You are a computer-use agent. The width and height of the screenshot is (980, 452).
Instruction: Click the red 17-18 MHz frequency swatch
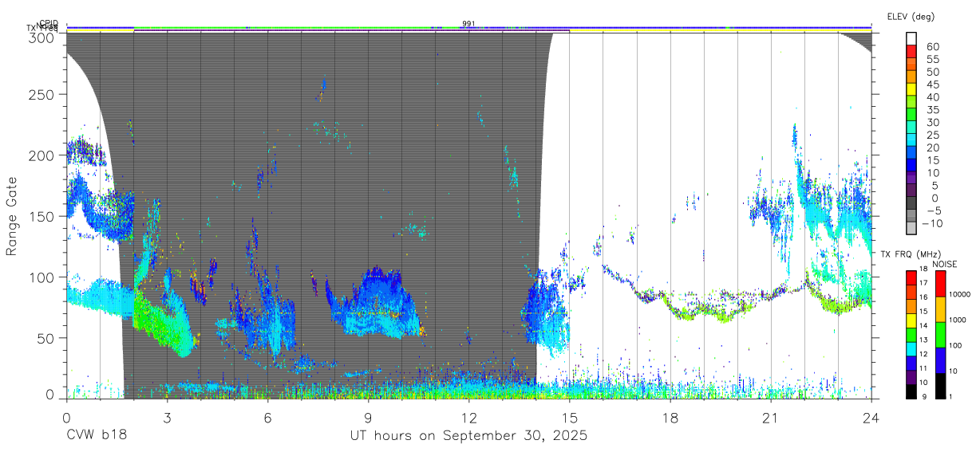tap(912, 277)
